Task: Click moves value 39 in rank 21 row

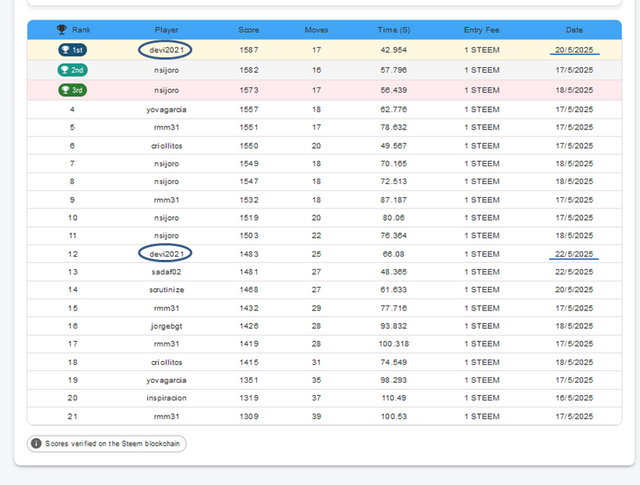Action: [x=316, y=416]
